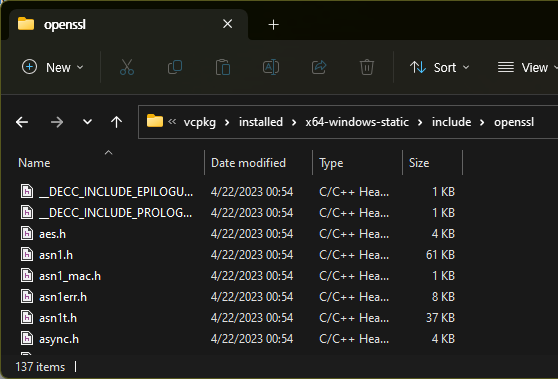The height and width of the screenshot is (379, 558).
Task: Click the Share icon in toolbar
Action: click(x=319, y=67)
